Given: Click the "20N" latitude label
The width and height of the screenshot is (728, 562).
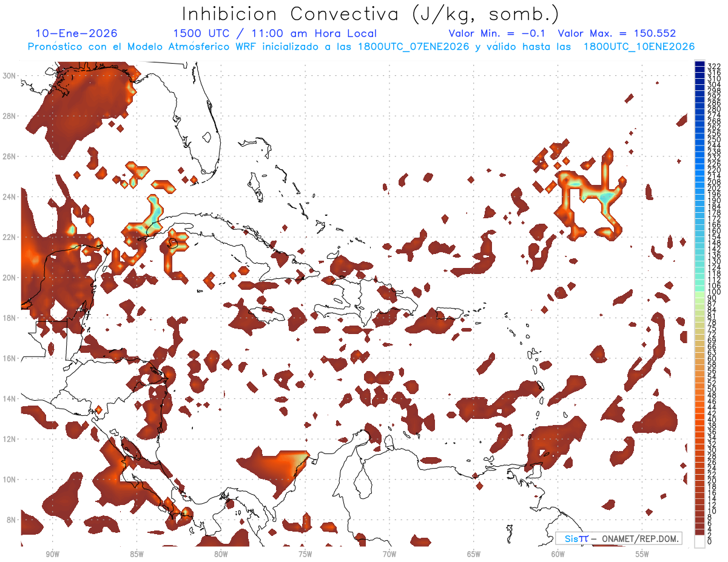Looking at the screenshot, I should click(10, 278).
